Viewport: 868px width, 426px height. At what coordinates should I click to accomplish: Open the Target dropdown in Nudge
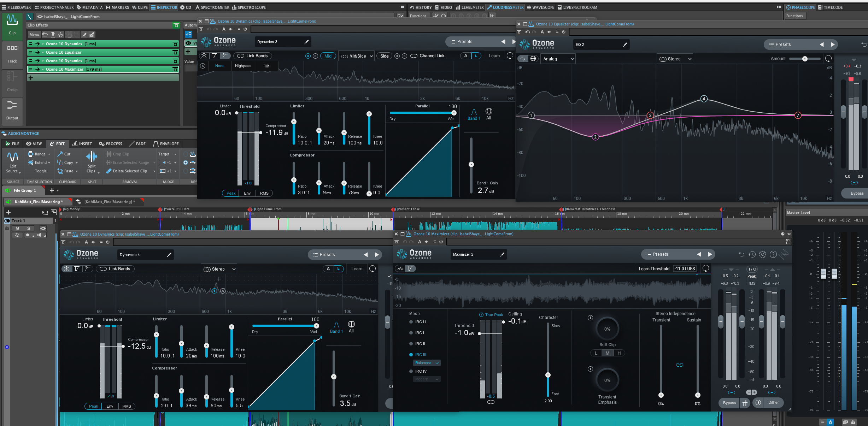click(x=167, y=154)
